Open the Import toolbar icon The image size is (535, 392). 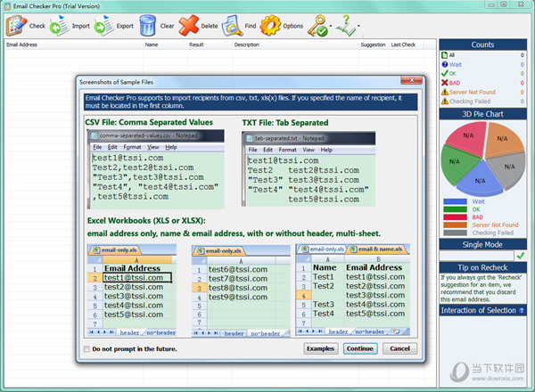[x=60, y=26]
